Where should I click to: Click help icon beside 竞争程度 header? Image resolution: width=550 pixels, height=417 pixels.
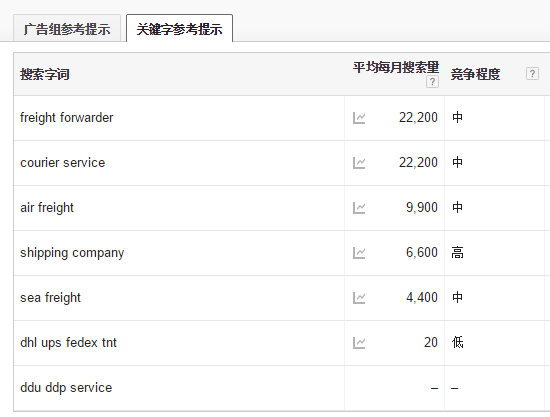coord(532,74)
